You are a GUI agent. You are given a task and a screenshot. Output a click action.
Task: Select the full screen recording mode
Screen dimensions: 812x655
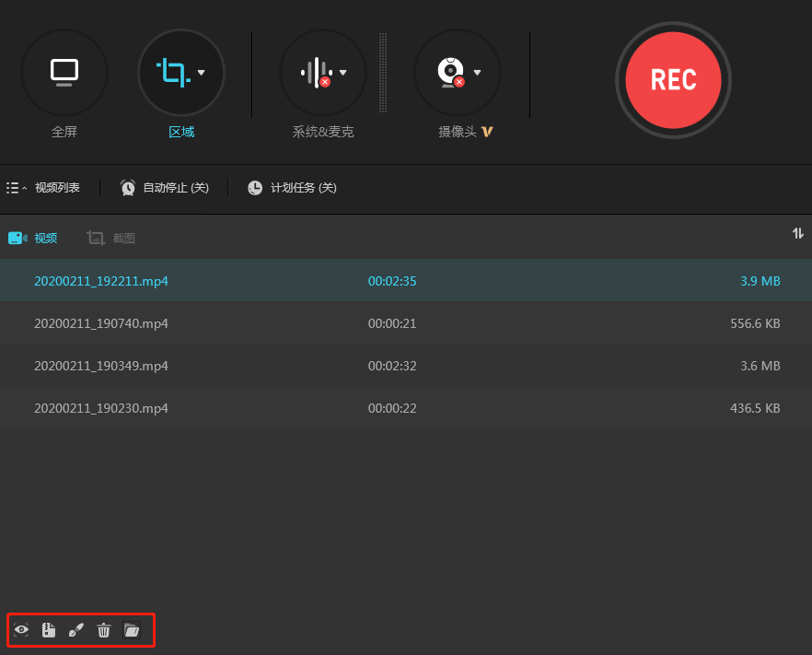point(64,73)
